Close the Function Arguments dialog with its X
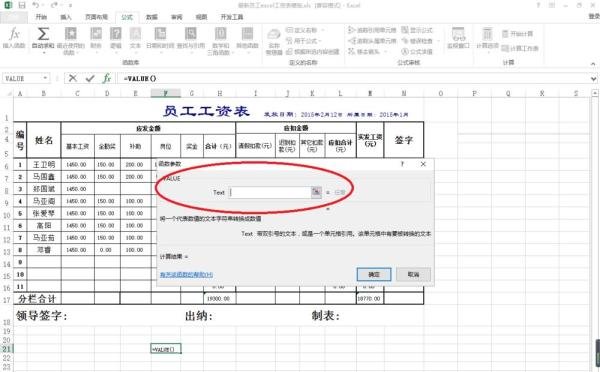This screenshot has height=372, width=600. (x=423, y=164)
